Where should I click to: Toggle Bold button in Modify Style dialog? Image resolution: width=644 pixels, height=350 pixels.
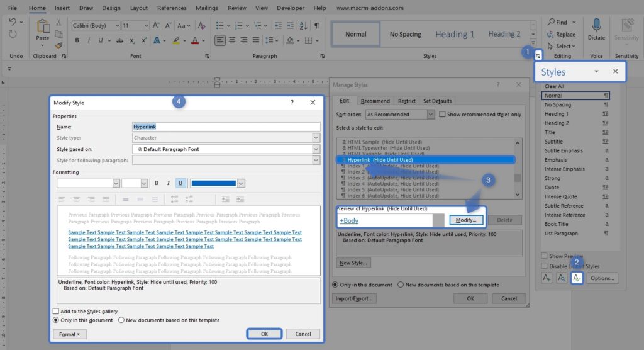(x=157, y=183)
